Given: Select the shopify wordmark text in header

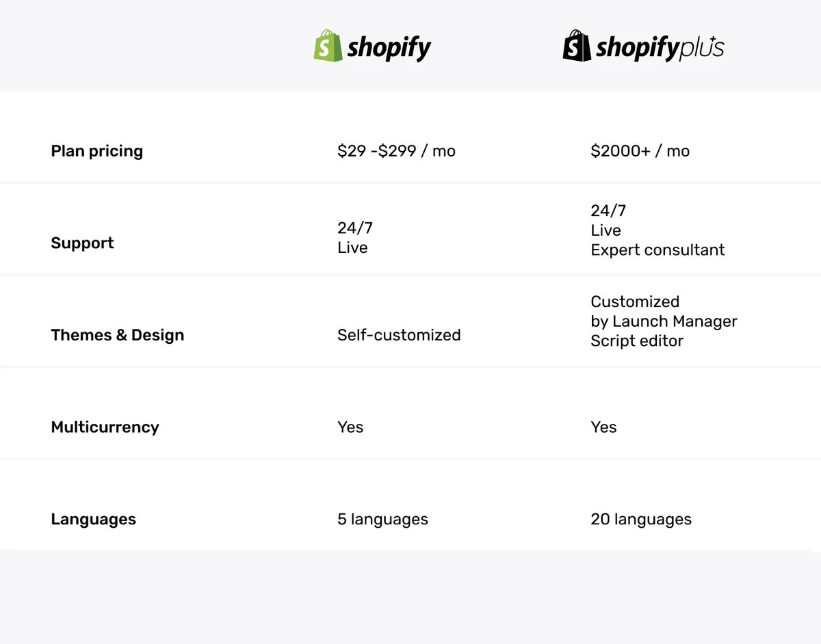Looking at the screenshot, I should [389, 49].
